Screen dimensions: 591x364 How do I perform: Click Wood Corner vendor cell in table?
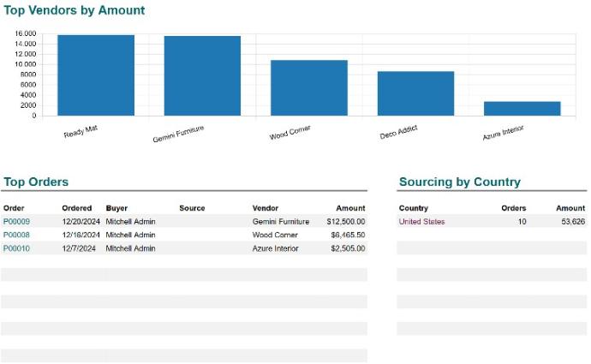[x=275, y=236]
